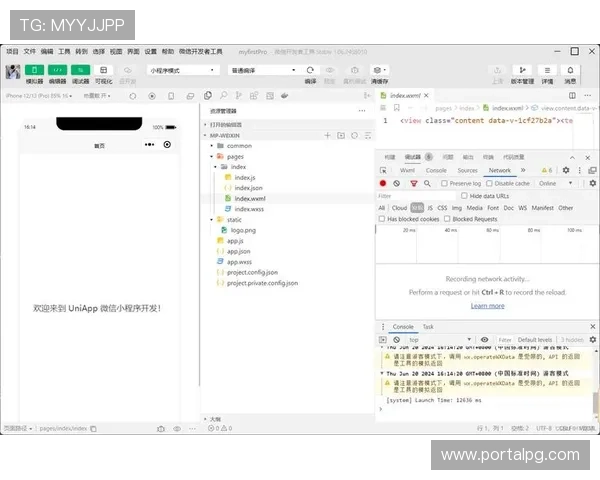Image resolution: width=600 pixels, height=480 pixels.
Task: Click the devtools settings gear icon
Action: (565, 171)
